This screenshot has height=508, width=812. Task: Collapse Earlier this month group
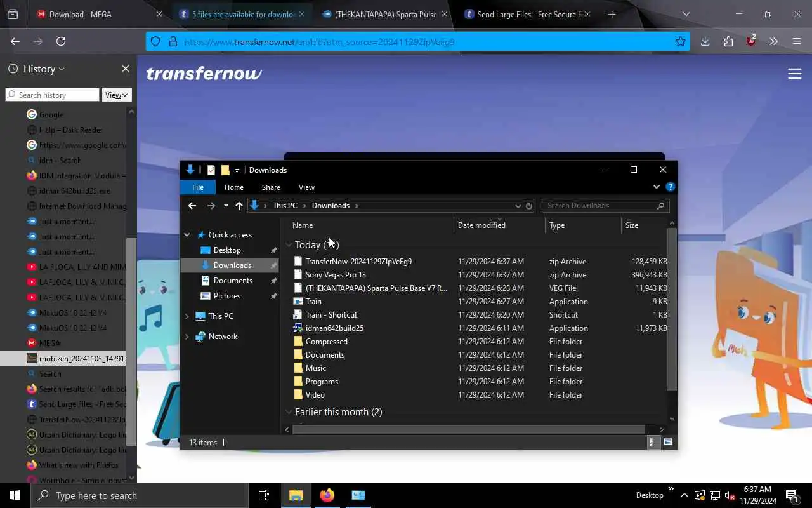click(289, 412)
